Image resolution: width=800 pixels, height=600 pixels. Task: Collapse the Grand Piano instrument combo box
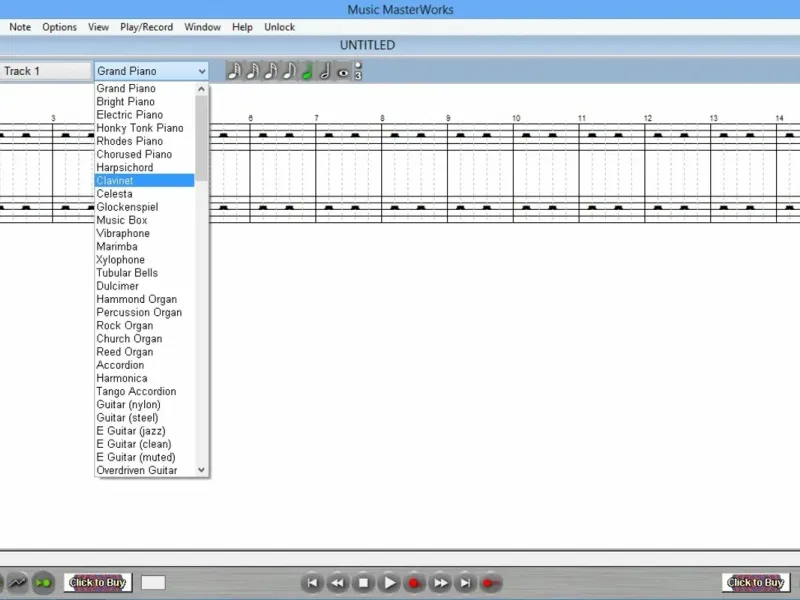coord(151,71)
